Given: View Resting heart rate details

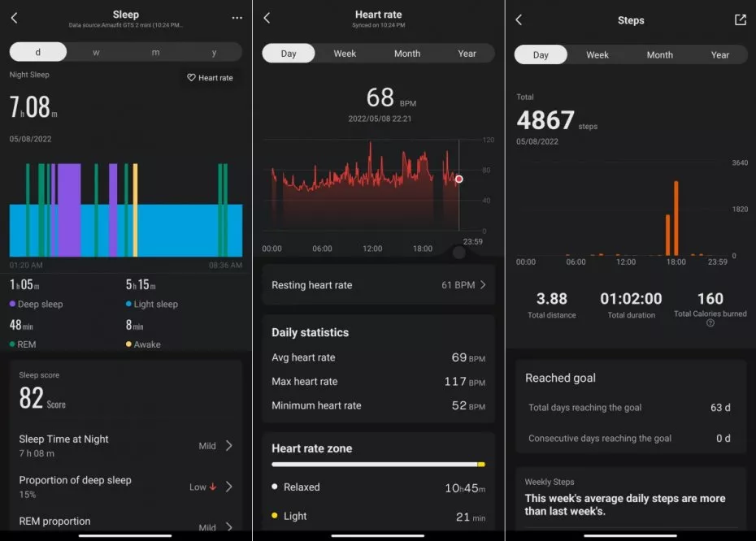Looking at the screenshot, I should coord(378,285).
